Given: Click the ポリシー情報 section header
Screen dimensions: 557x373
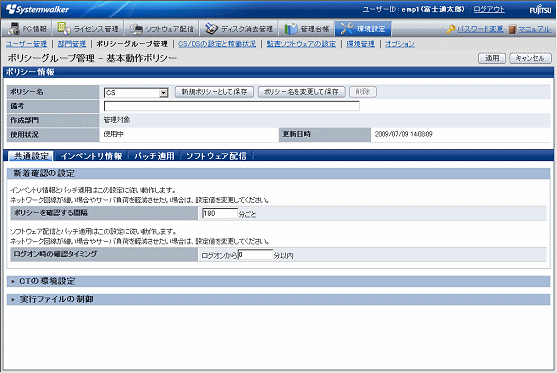Looking at the screenshot, I should click(278, 72).
